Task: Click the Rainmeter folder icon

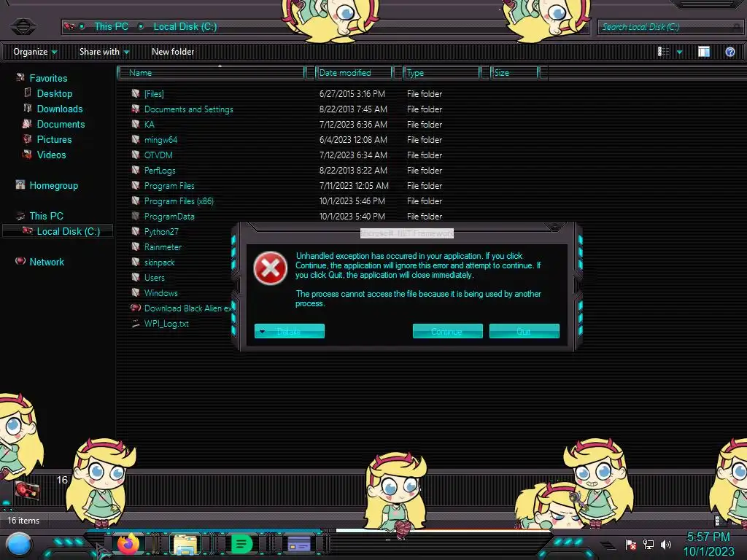Action: point(136,246)
